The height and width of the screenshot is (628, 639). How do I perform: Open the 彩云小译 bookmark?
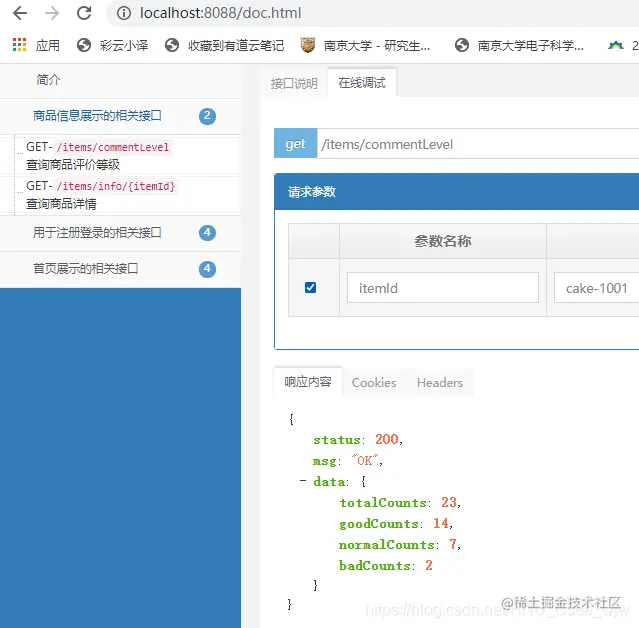pos(112,45)
